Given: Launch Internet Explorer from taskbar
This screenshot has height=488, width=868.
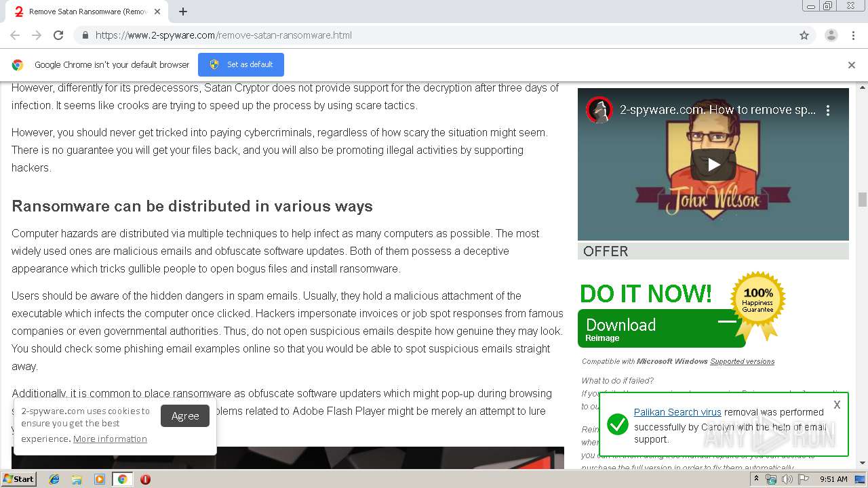Looking at the screenshot, I should (x=54, y=479).
